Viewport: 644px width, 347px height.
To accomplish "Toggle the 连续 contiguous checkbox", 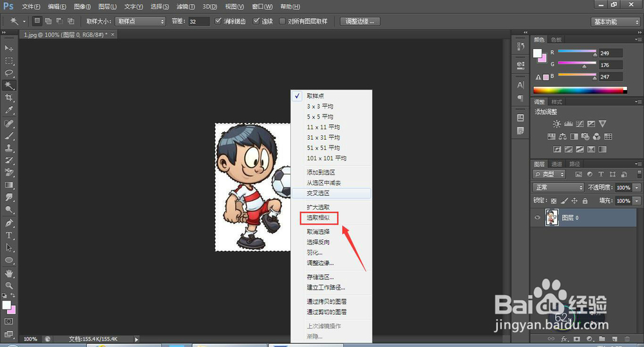I will pyautogui.click(x=256, y=21).
